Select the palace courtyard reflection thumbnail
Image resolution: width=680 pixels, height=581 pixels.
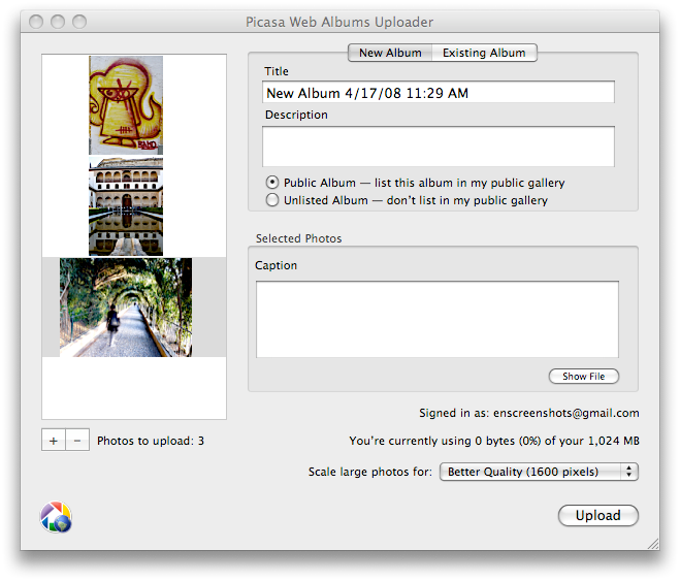(x=126, y=207)
